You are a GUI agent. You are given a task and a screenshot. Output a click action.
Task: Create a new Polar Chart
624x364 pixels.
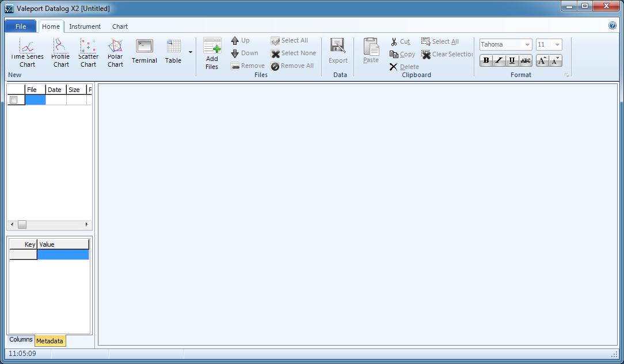pos(115,53)
